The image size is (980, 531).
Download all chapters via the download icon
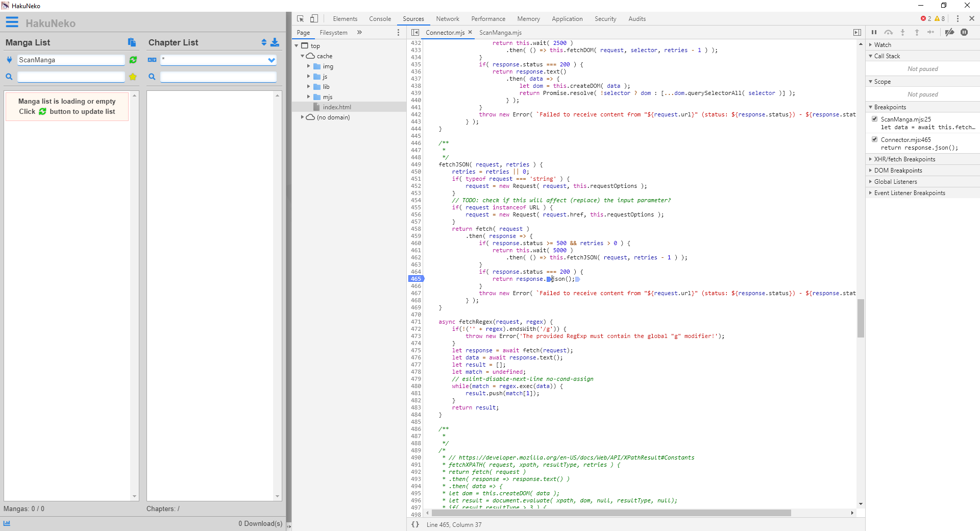[x=275, y=42]
